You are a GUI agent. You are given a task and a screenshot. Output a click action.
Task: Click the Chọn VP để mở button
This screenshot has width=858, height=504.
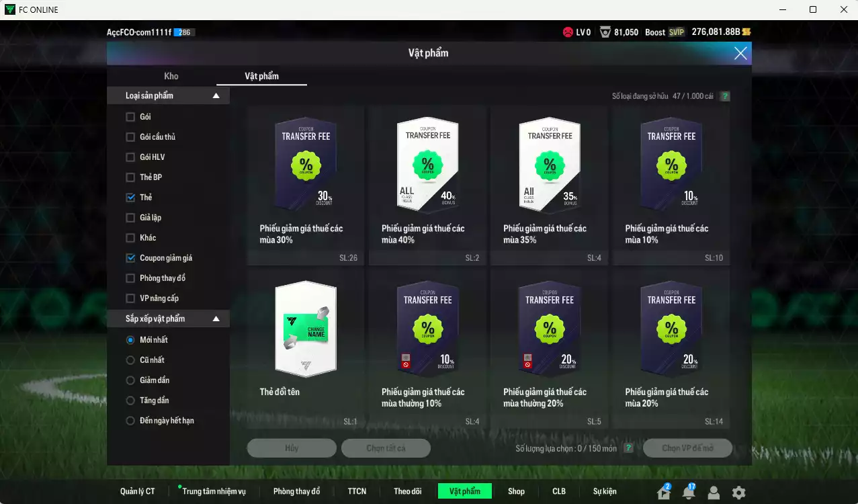point(687,448)
